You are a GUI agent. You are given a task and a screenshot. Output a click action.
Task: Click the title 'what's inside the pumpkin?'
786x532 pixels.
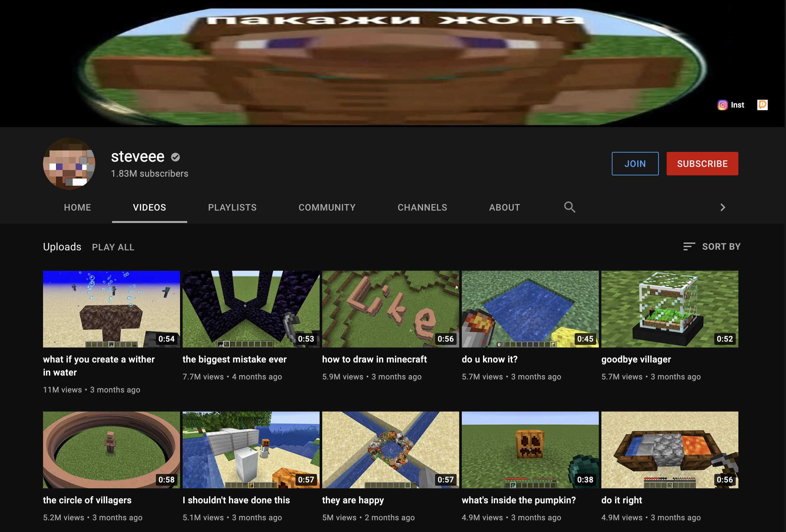tap(519, 500)
